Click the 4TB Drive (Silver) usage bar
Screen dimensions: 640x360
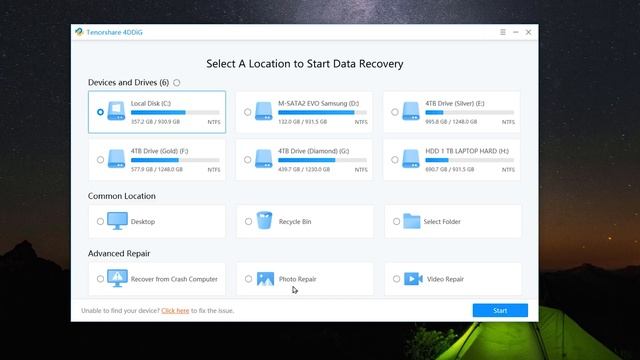coord(469,112)
